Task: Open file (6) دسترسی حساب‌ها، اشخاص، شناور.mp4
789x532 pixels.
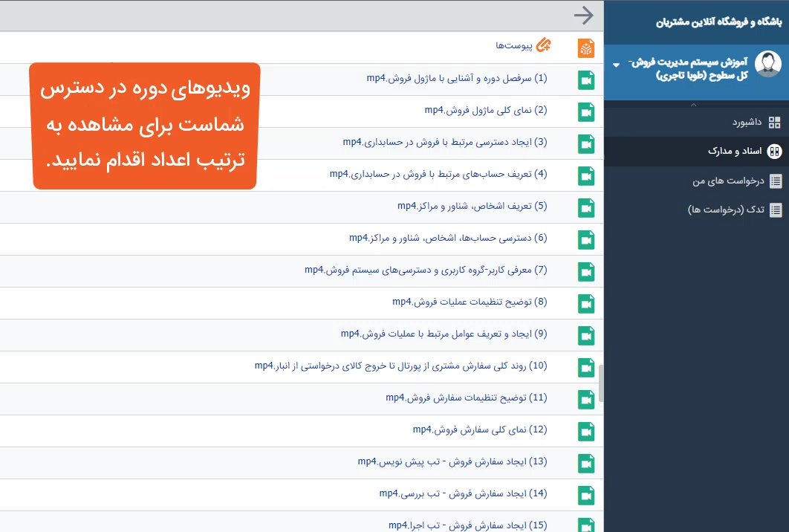Action: (x=448, y=238)
